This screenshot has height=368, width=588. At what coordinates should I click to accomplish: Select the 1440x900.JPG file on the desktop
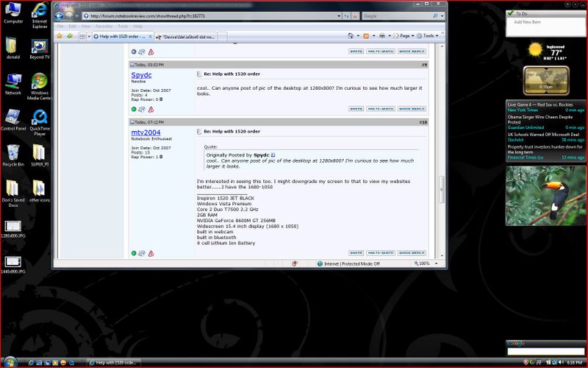pos(12,265)
